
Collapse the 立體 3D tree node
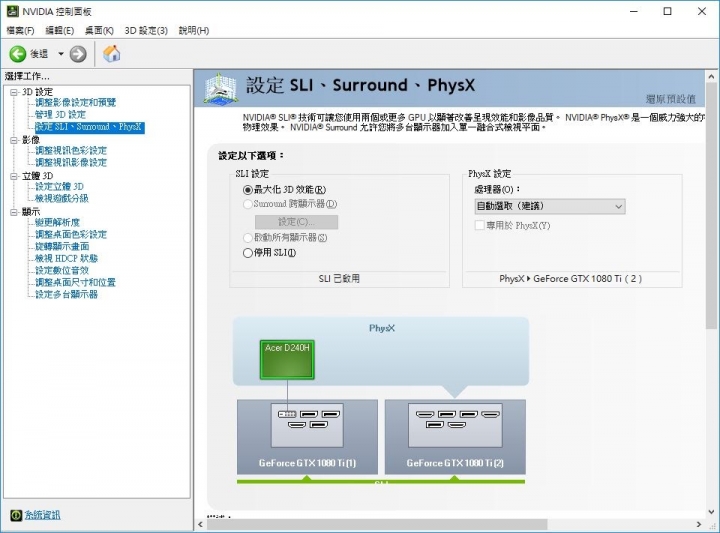pos(14,176)
